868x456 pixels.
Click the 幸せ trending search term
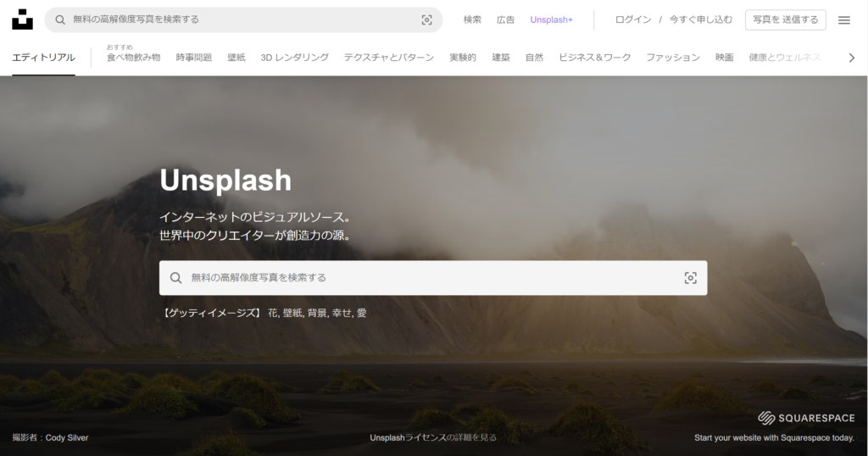point(342,314)
